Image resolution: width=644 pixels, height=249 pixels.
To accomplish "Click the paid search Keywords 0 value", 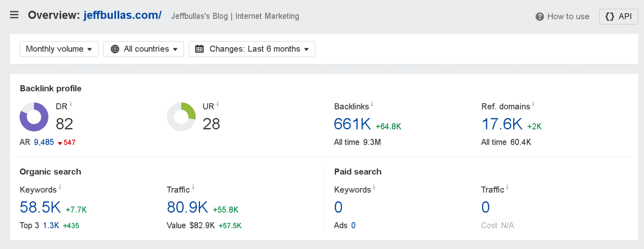I will coord(339,207).
